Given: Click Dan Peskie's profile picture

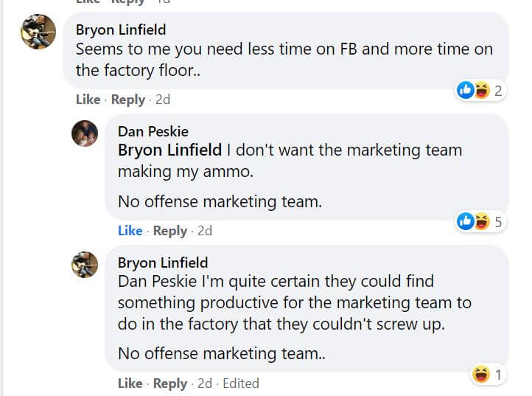Looking at the screenshot, I should click(x=85, y=133).
